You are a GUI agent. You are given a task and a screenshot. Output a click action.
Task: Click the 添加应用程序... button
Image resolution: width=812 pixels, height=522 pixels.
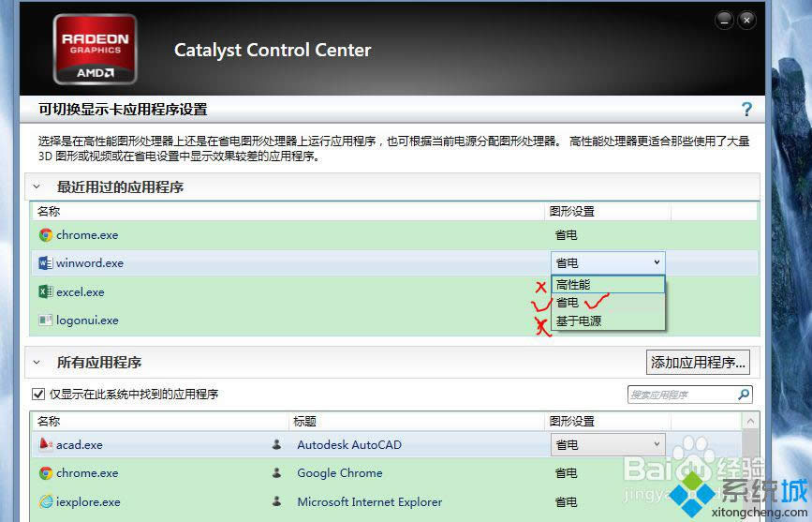(698, 362)
